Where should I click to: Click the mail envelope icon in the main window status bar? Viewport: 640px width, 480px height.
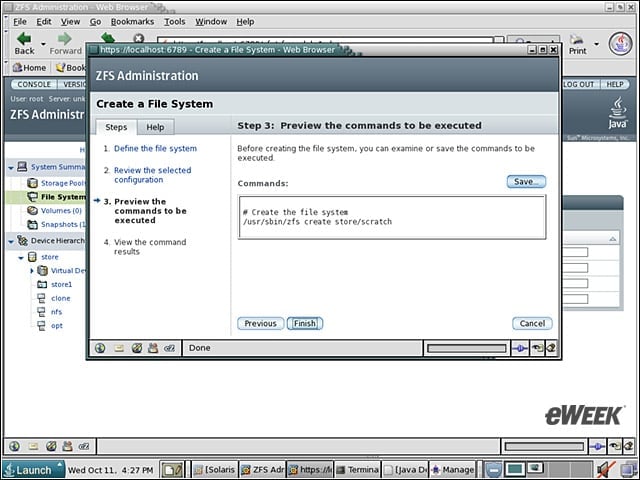pyautogui.click(x=33, y=447)
